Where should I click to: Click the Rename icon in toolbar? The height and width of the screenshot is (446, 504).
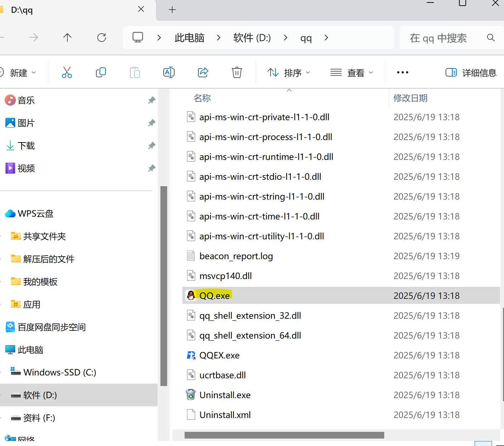point(169,72)
